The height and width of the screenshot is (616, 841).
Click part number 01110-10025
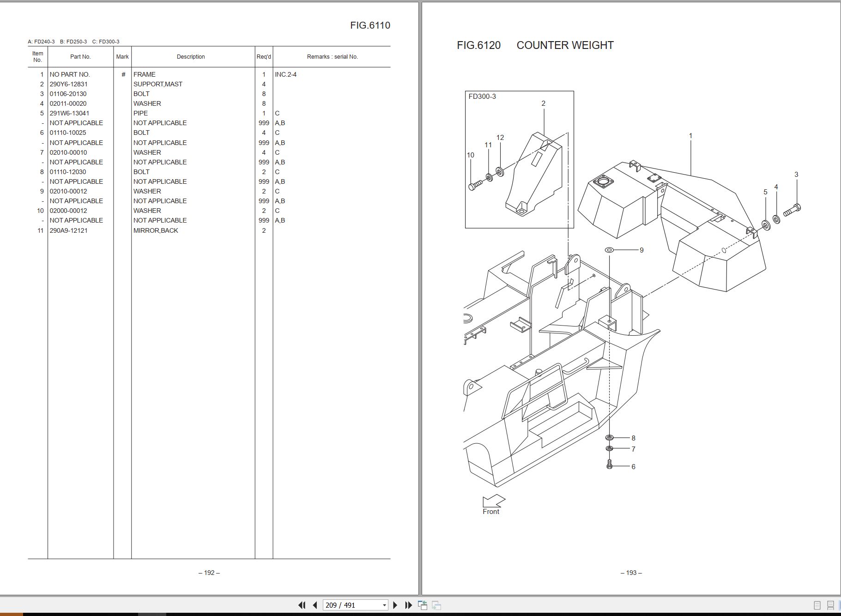pos(68,133)
